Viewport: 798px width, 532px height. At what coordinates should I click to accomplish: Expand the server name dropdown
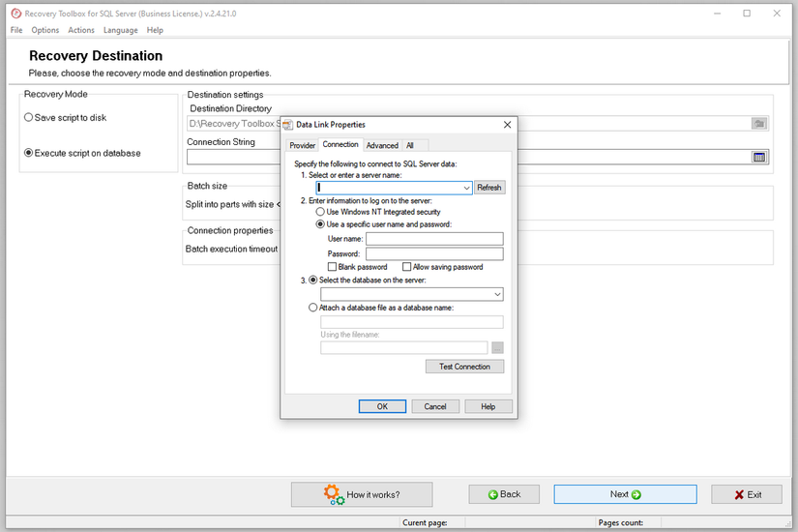(466, 188)
